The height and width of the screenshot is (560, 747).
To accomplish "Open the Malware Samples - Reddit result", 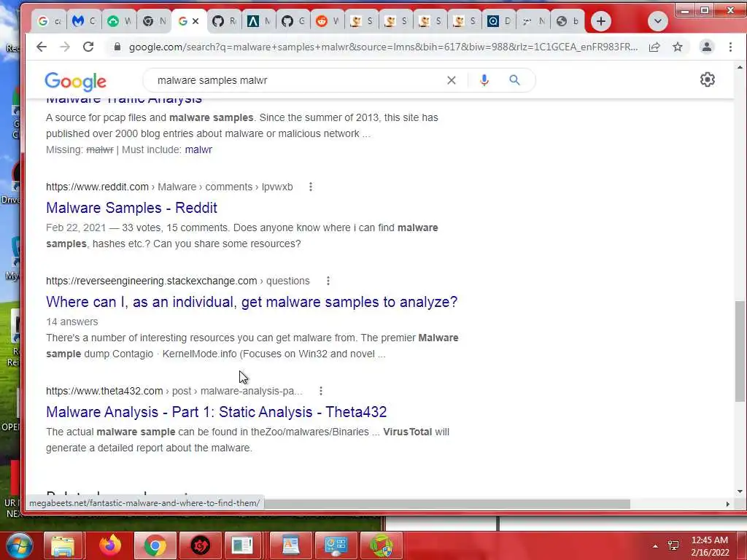I will point(131,208).
